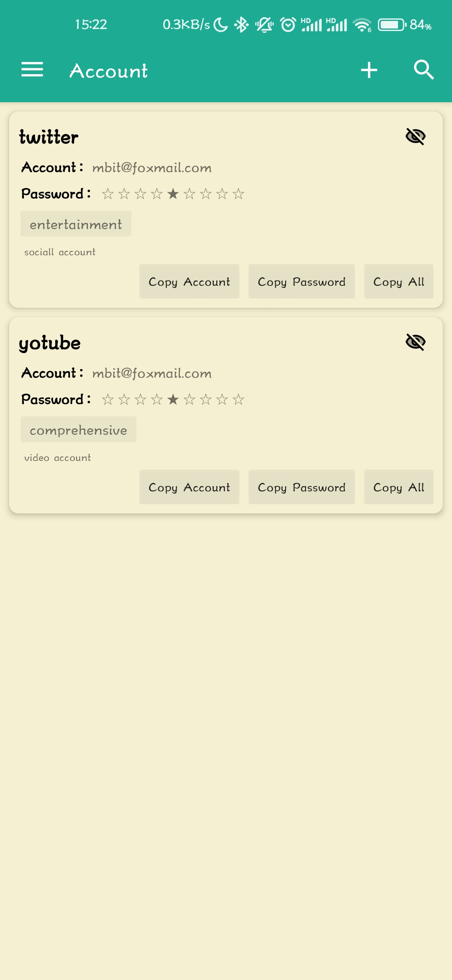Click Copy Account on twitter card

pos(189,281)
